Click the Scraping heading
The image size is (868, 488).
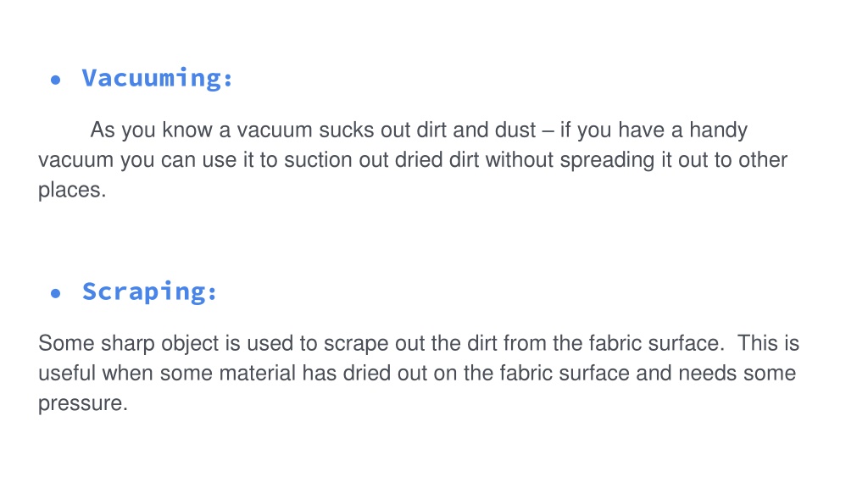click(x=149, y=291)
